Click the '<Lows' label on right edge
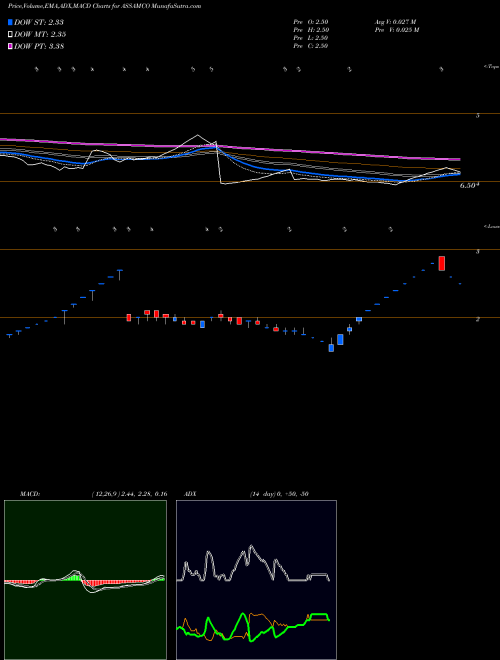500x660 pixels. click(x=492, y=226)
